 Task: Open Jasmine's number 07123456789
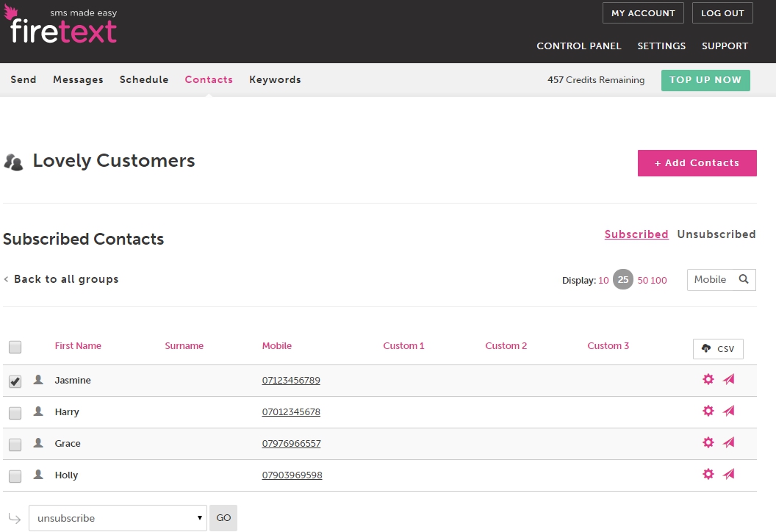click(x=291, y=380)
